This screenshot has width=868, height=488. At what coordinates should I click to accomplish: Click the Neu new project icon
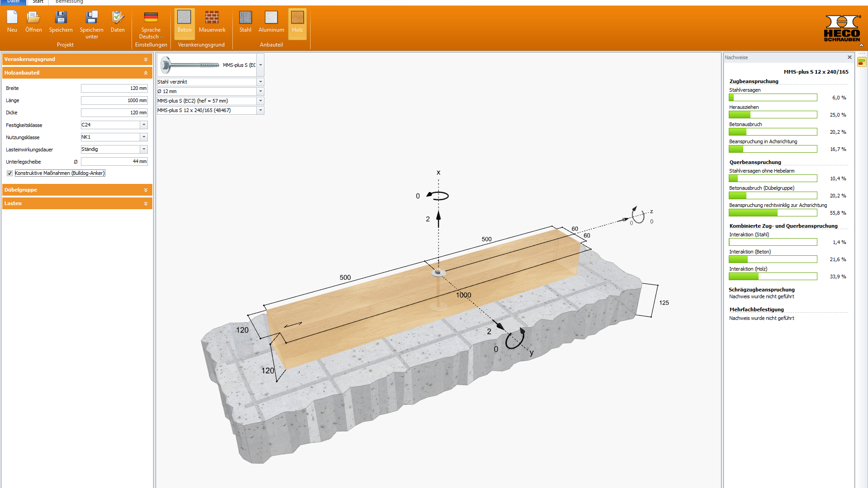coord(12,18)
